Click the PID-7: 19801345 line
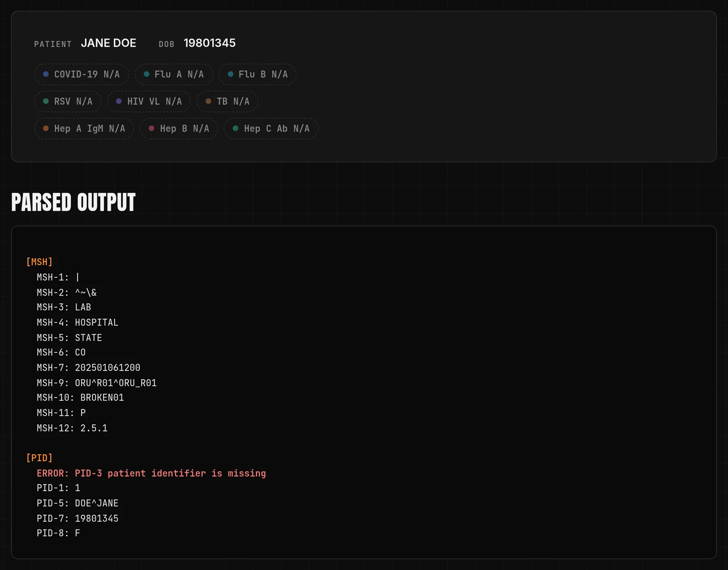The image size is (728, 570). click(x=78, y=519)
